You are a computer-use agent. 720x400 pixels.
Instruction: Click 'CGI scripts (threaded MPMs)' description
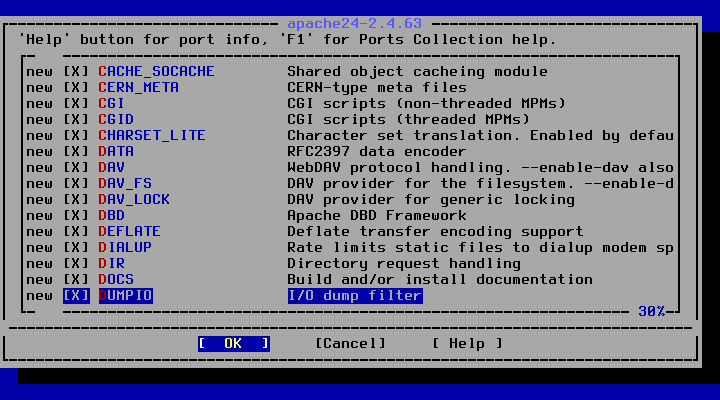pyautogui.click(x=409, y=120)
